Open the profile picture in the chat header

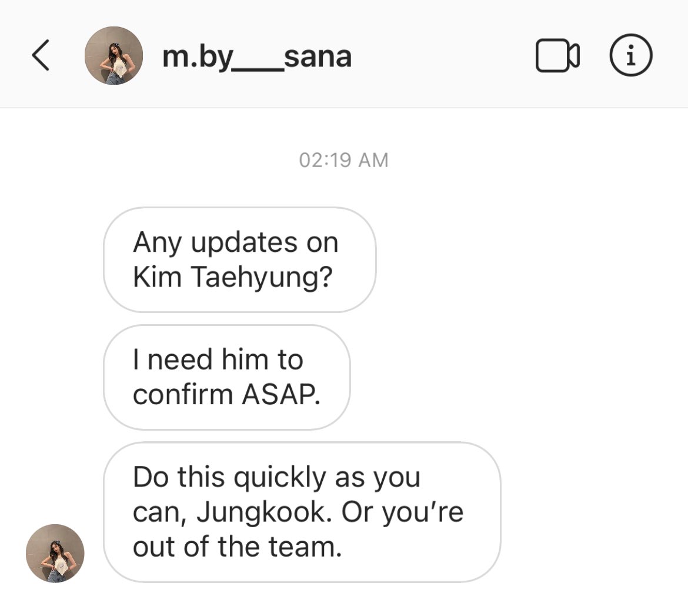tap(113, 55)
